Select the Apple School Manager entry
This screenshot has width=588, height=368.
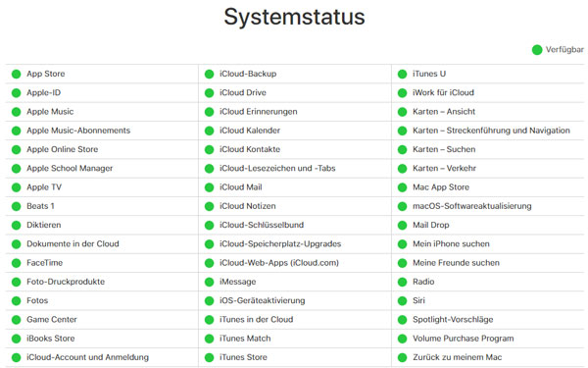click(70, 168)
